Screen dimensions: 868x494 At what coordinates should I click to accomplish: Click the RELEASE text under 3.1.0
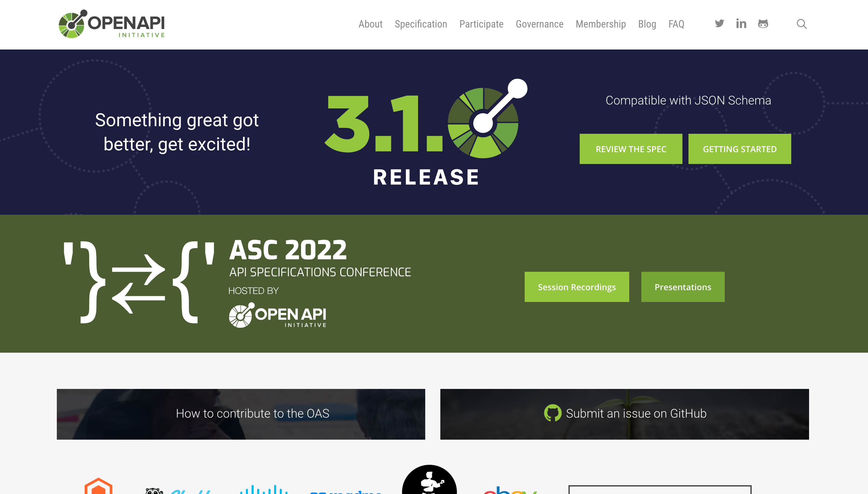(x=426, y=177)
